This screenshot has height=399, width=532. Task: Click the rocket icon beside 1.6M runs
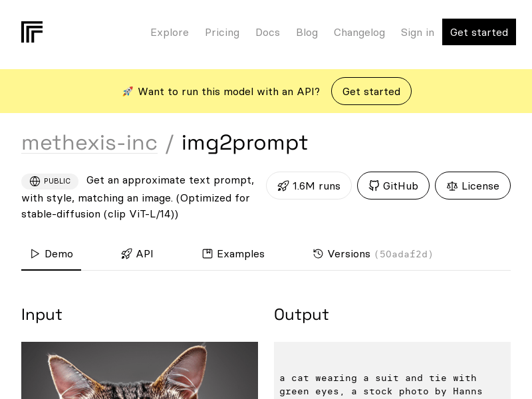pyautogui.click(x=283, y=186)
